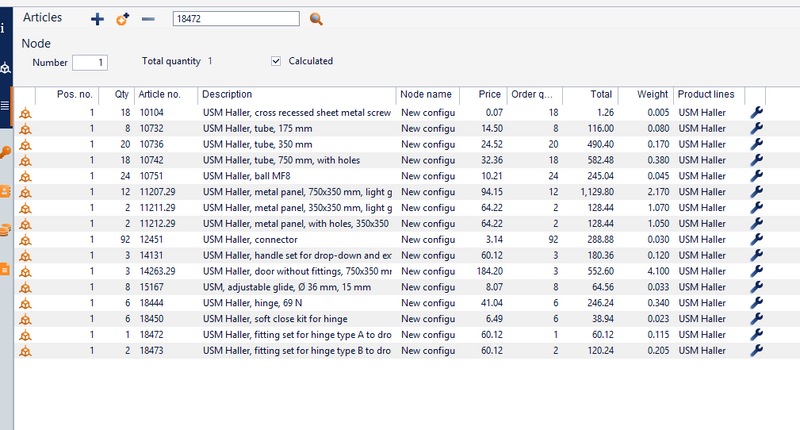Click node icon of row 14263.29

[25, 272]
